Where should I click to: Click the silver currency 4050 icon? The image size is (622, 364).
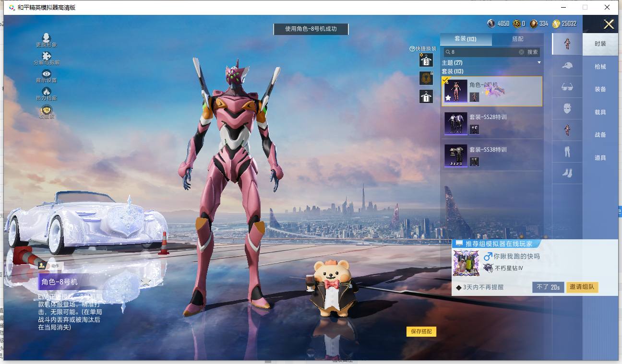point(491,23)
